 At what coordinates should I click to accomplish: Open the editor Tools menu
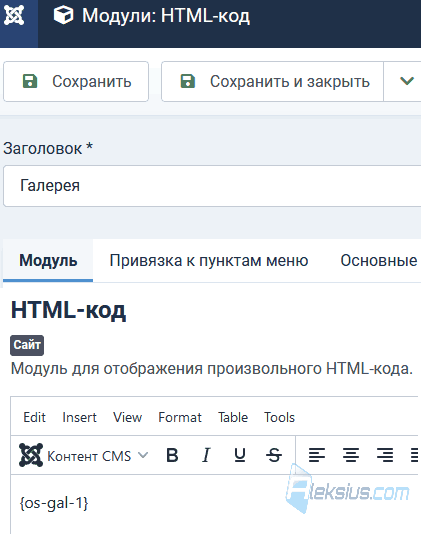point(279,418)
